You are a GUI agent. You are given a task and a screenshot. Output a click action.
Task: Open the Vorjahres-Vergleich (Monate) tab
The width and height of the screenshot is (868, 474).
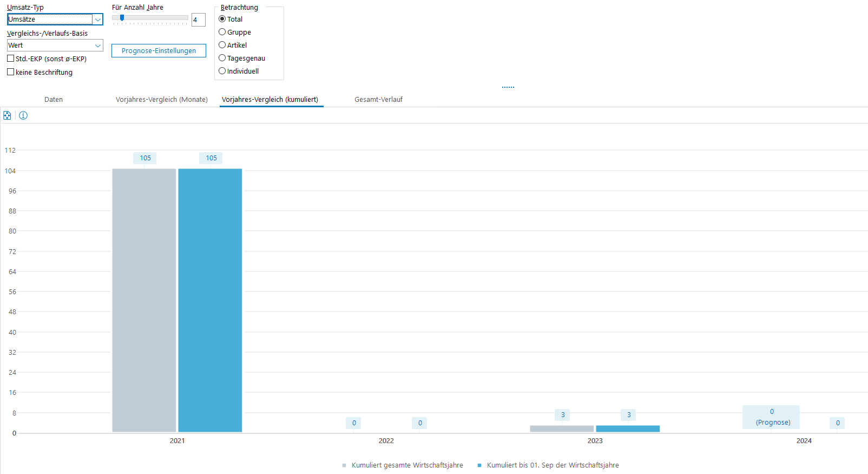pos(161,100)
